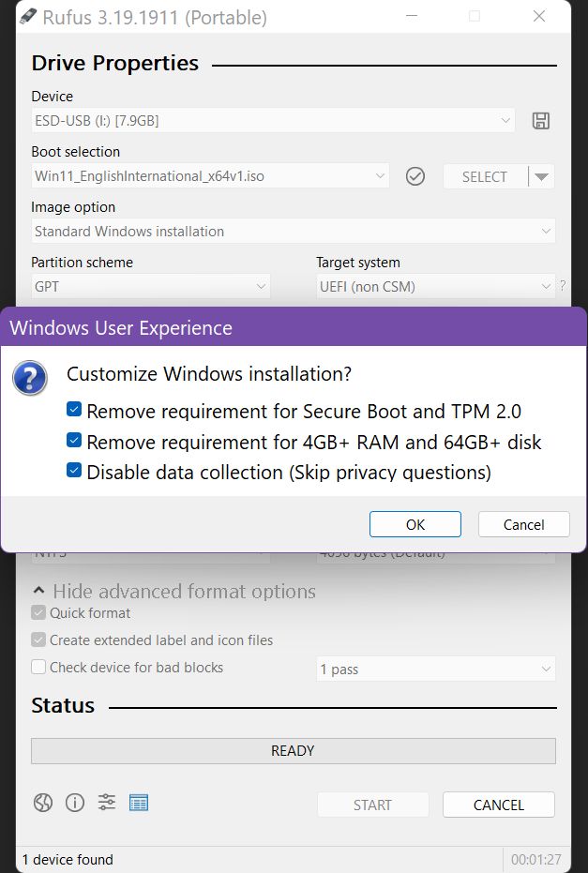Confirm Windows customization with OK
The width and height of the screenshot is (588, 873).
415,524
